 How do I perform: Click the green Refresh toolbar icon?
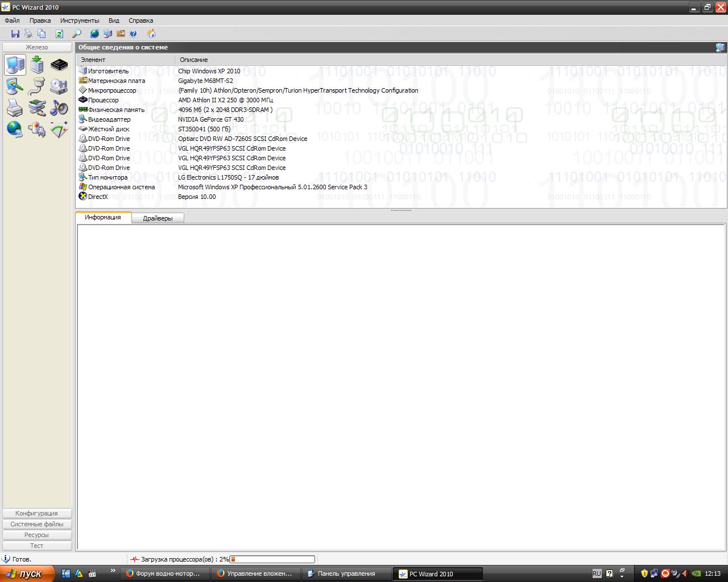59,34
